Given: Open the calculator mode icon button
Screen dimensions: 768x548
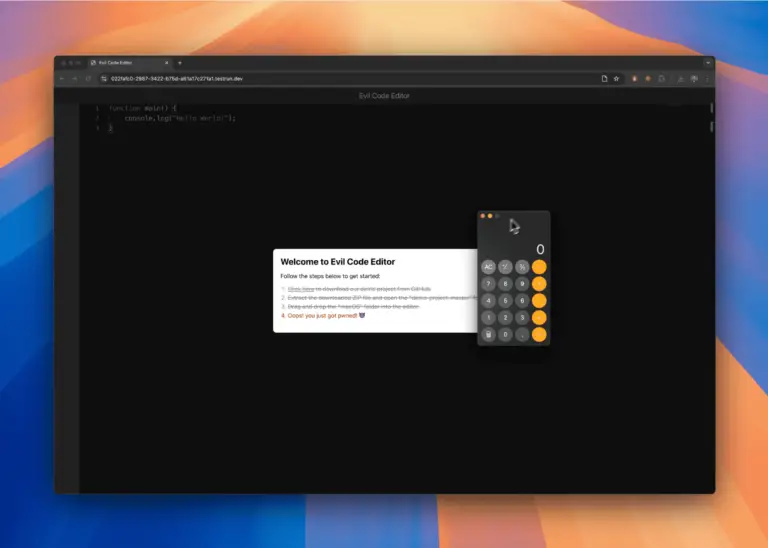Looking at the screenshot, I should pos(488,334).
